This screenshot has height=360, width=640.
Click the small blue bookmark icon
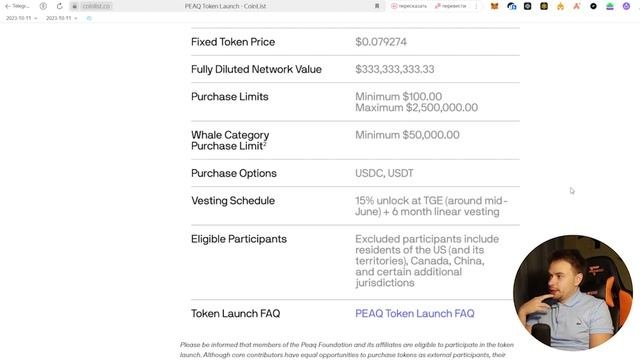click(89, 18)
